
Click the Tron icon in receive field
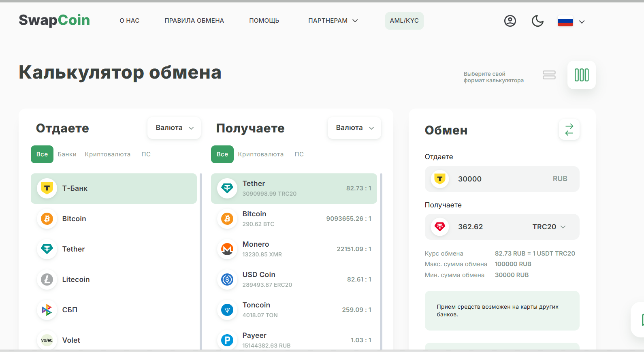tap(440, 226)
